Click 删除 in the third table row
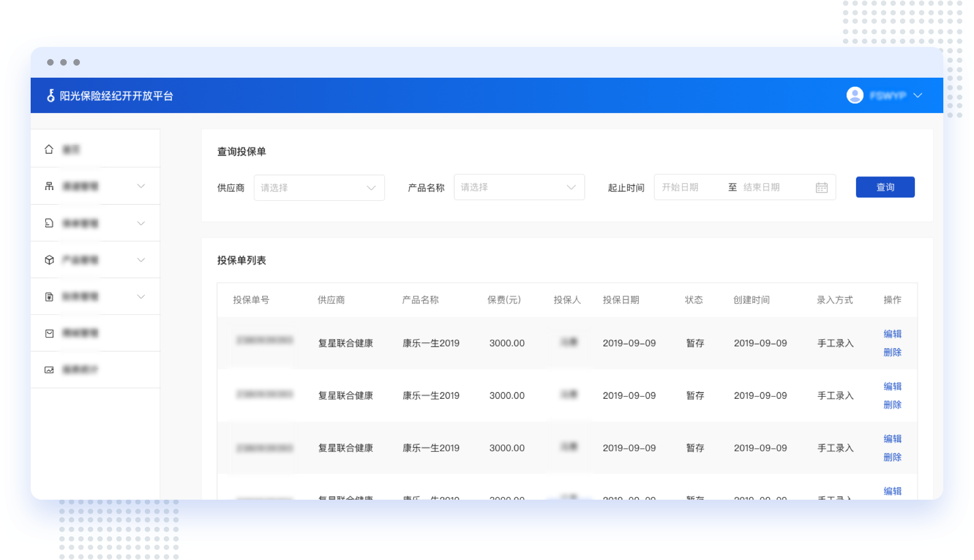 click(x=893, y=457)
